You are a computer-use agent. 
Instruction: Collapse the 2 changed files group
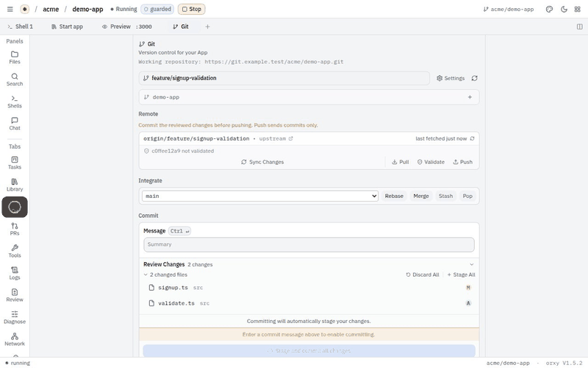pos(146,275)
